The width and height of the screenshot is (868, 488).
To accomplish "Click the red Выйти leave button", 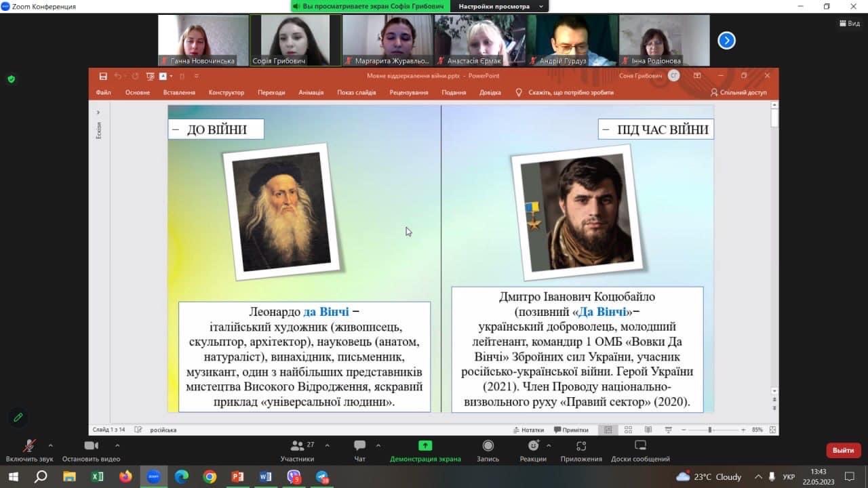I will click(843, 450).
